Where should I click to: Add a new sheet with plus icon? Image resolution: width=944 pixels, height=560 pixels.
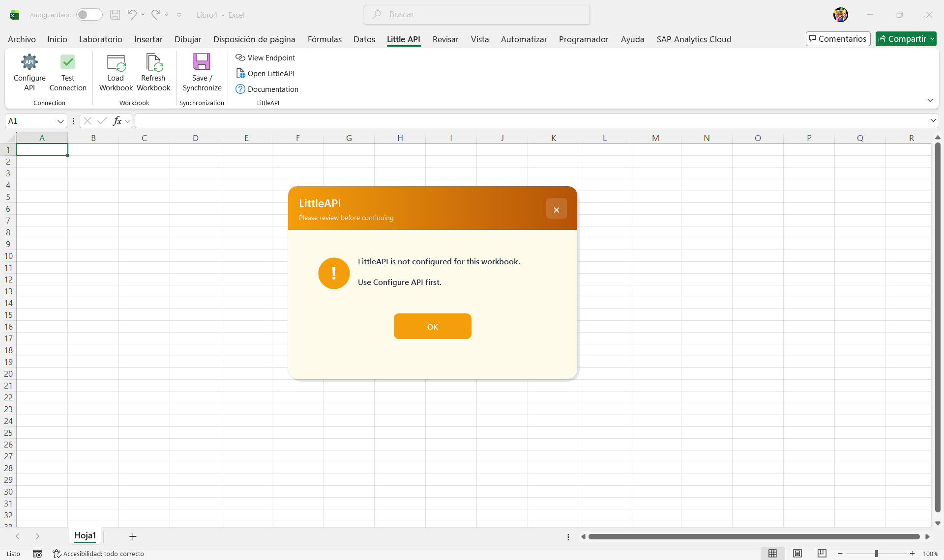point(133,536)
